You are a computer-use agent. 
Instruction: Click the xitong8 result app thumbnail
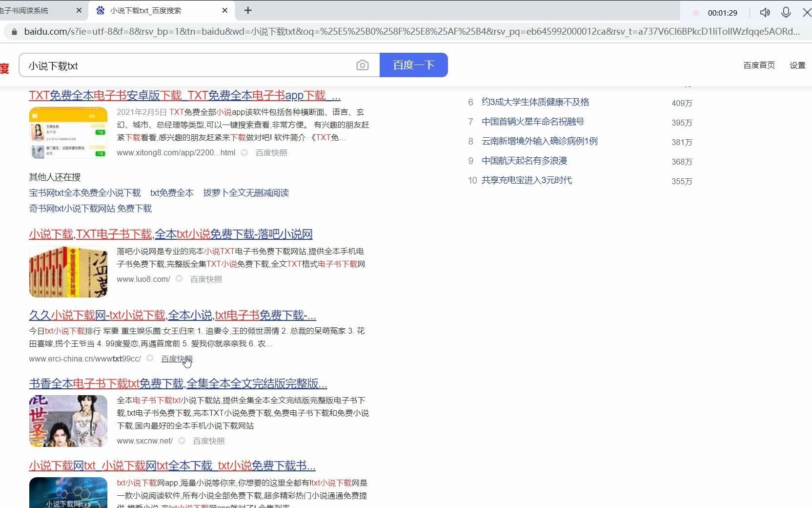pyautogui.click(x=68, y=133)
